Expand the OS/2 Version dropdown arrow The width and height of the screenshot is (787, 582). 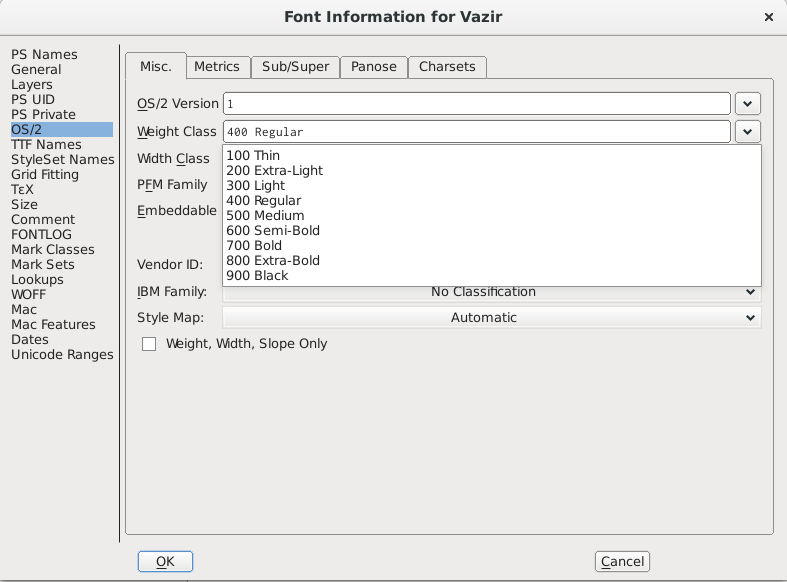point(748,104)
